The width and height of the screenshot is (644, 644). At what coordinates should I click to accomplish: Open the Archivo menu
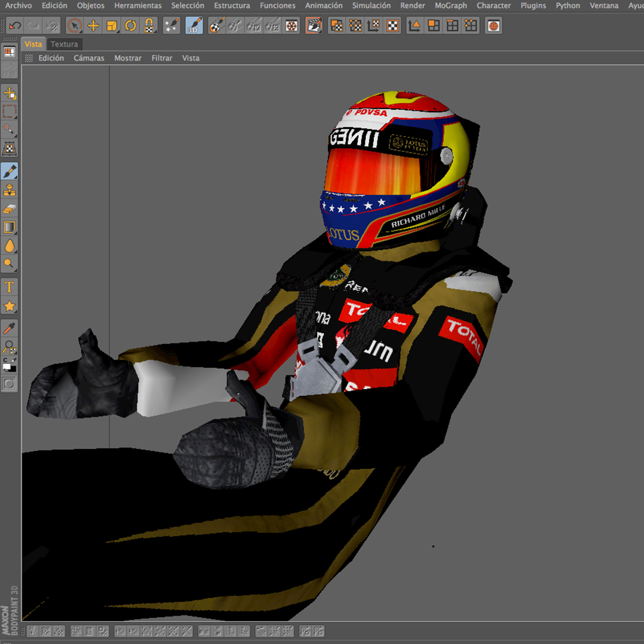[x=19, y=6]
